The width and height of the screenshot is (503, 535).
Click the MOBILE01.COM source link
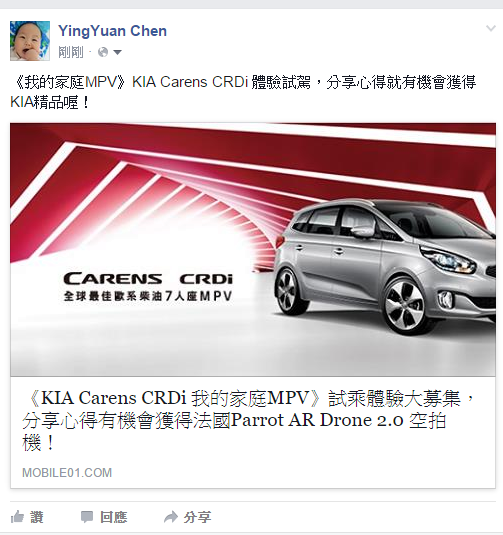pyautogui.click(x=67, y=473)
